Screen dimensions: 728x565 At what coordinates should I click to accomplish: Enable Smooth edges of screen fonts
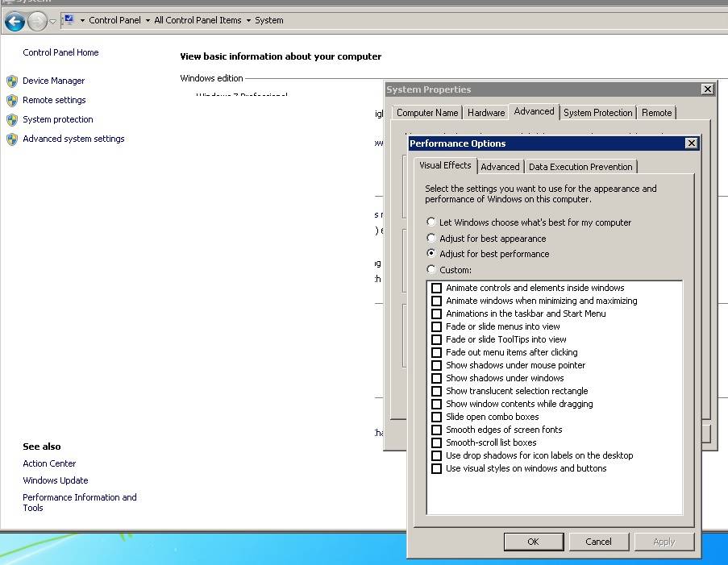436,430
